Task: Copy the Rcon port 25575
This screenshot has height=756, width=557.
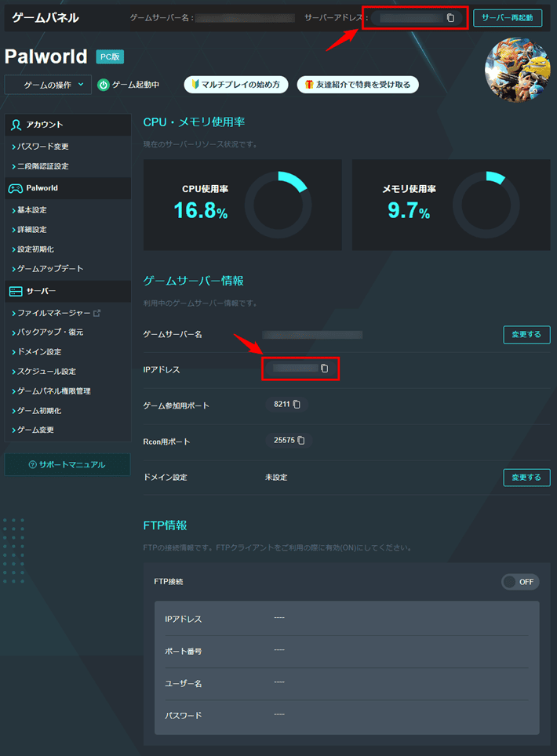Action: (300, 441)
